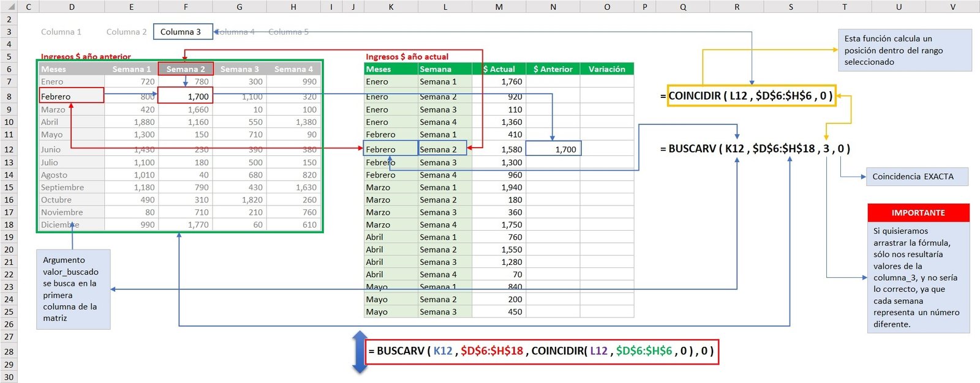Click the 'Esta función calcula' note box
Image resolution: width=980 pixels, height=383 pixels.
[x=904, y=50]
